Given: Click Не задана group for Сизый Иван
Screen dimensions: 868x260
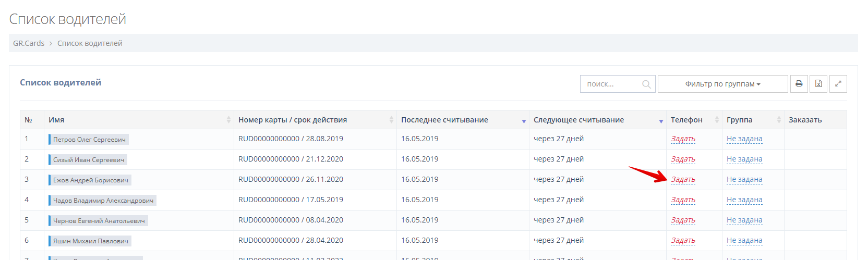Looking at the screenshot, I should 744,159.
